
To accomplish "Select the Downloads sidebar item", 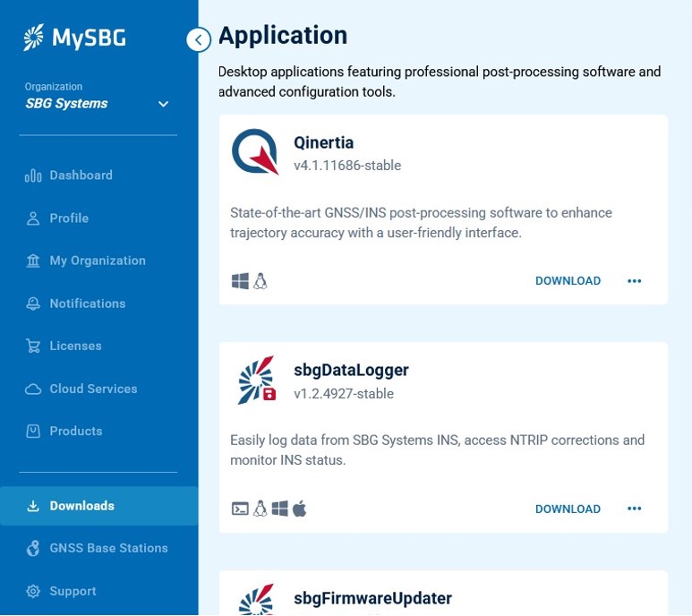I will 81,506.
